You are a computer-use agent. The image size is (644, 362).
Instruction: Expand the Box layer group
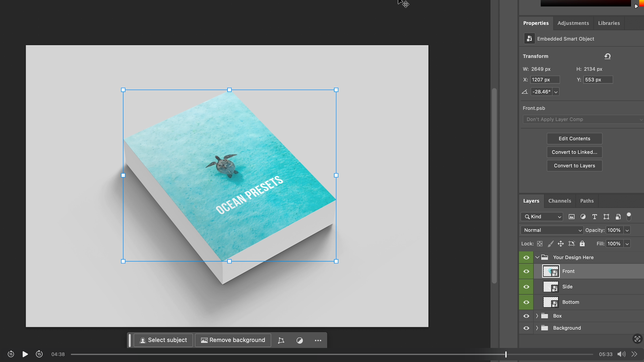click(x=537, y=316)
